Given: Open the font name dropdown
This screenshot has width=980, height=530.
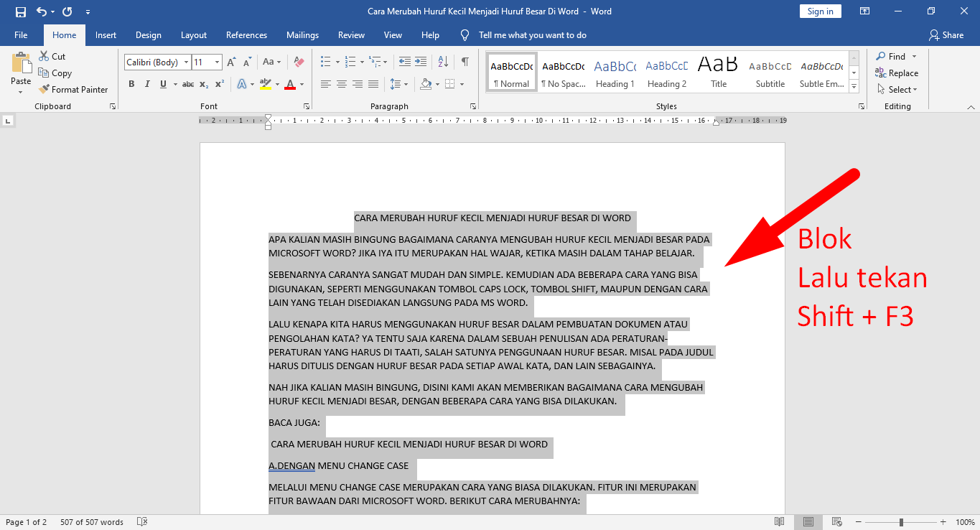Looking at the screenshot, I should (x=186, y=62).
